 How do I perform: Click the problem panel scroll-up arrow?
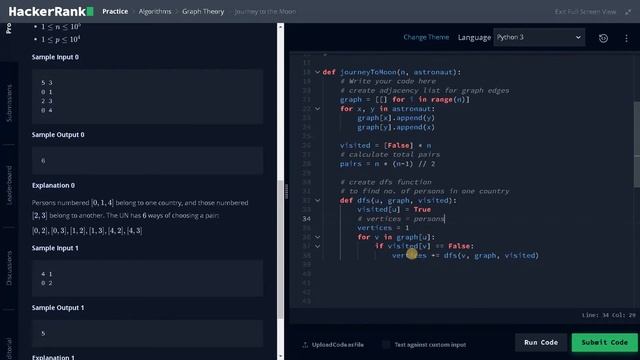280,27
